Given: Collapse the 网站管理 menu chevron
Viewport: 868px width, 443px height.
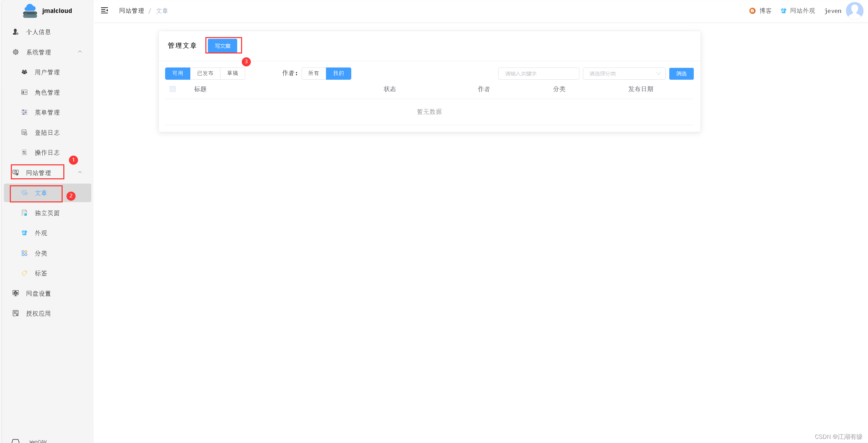Looking at the screenshot, I should coord(80,172).
